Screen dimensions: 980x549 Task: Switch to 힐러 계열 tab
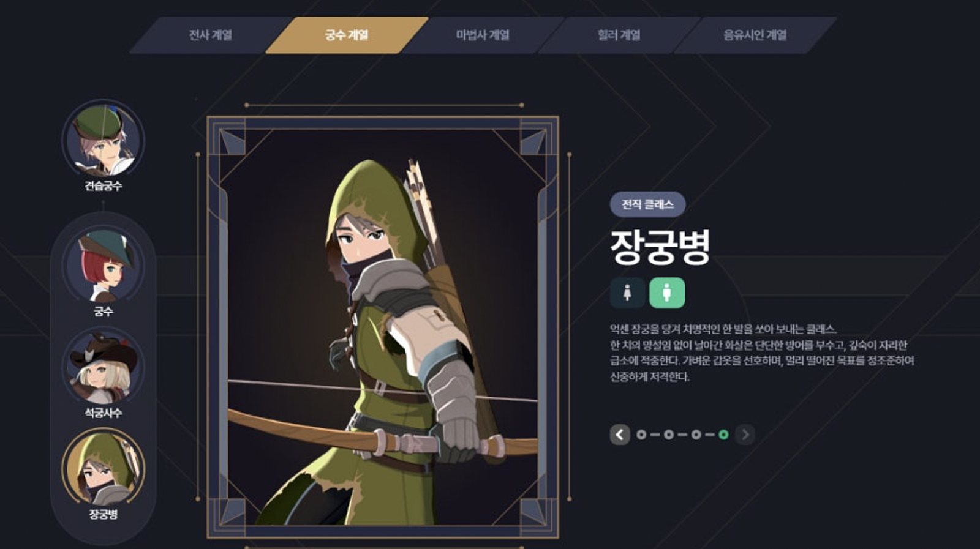pos(619,35)
